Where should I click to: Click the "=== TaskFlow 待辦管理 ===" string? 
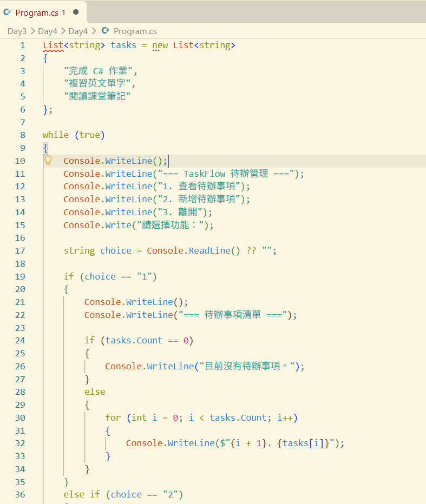click(226, 174)
